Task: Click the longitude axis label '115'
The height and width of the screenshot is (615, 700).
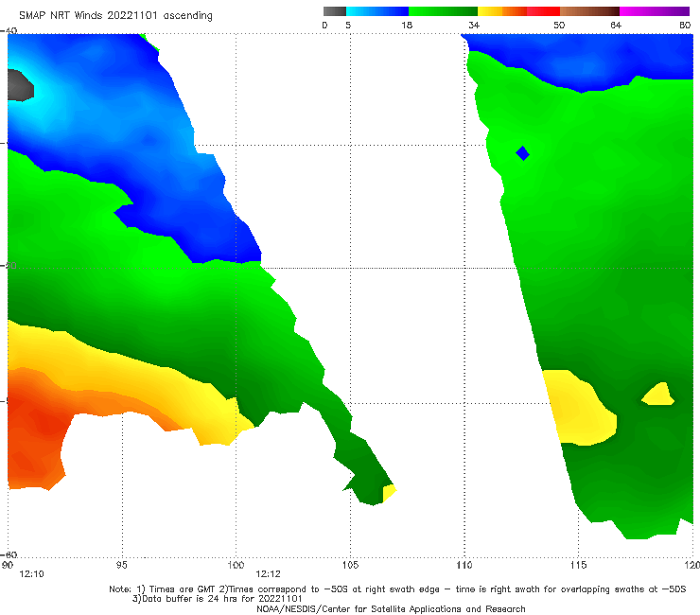Action: (x=578, y=566)
